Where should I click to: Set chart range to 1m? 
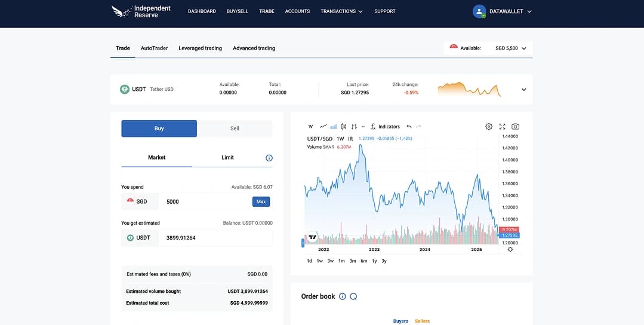[x=341, y=261]
